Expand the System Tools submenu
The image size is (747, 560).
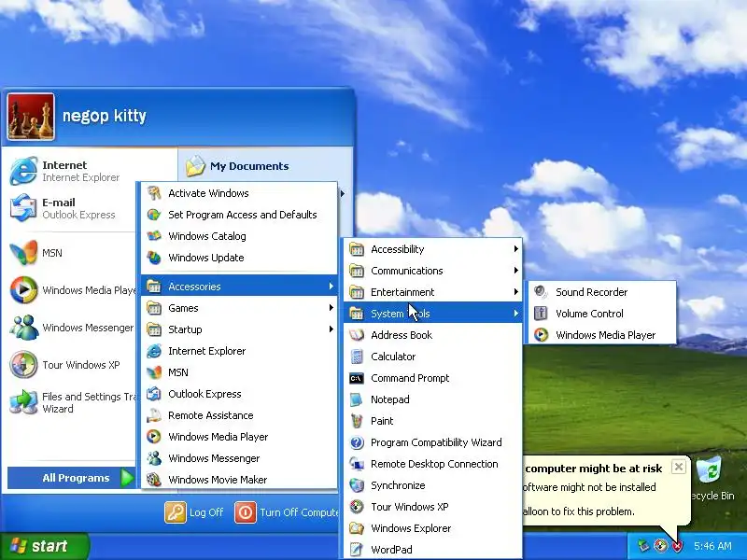point(432,314)
